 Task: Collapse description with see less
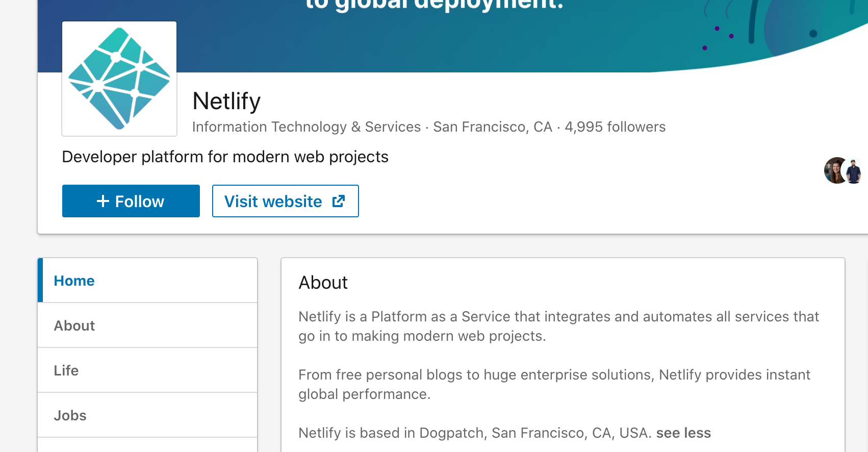coord(683,433)
